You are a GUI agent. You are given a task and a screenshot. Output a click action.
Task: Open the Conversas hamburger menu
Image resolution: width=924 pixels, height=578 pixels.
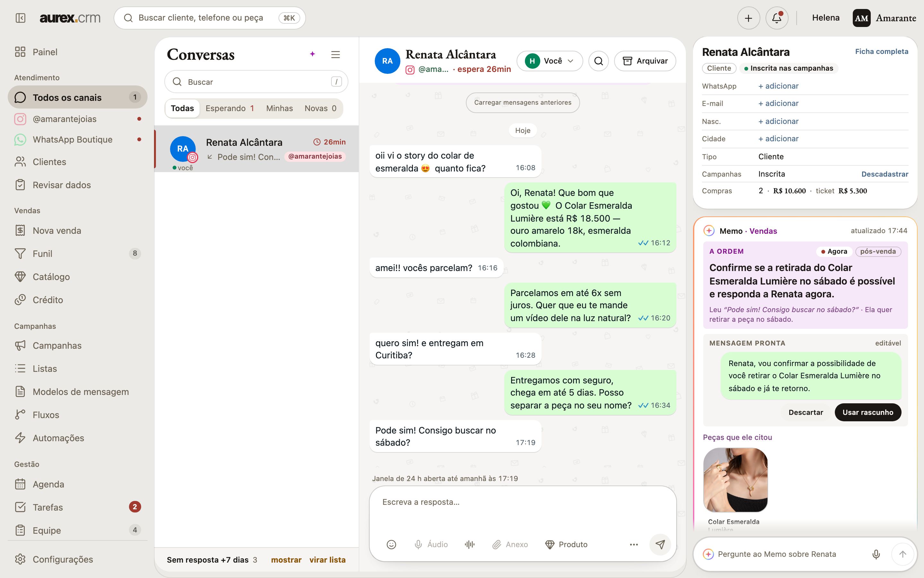(335, 55)
